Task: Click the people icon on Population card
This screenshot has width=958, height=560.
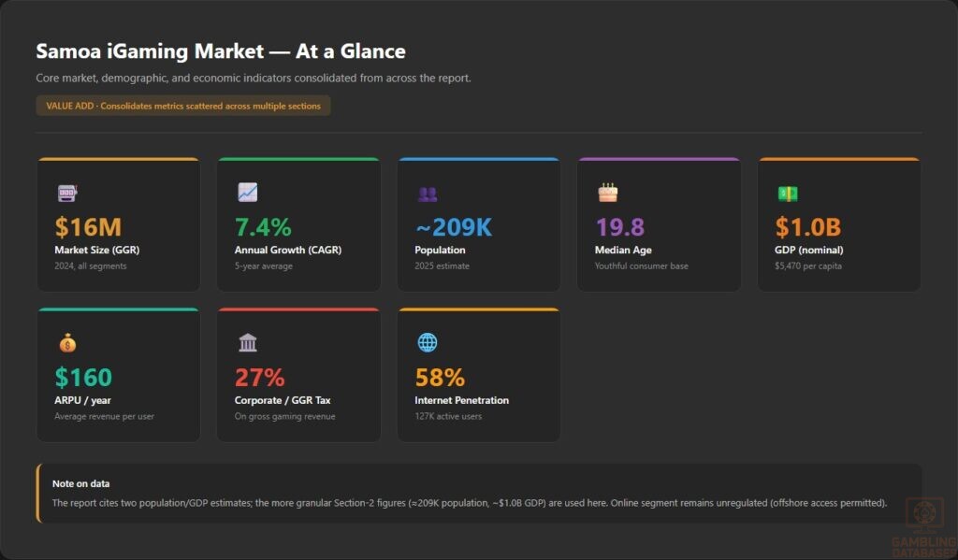Action: [428, 194]
